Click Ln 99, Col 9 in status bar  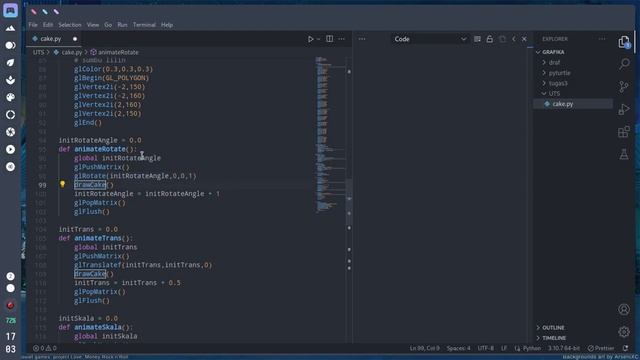coord(424,348)
